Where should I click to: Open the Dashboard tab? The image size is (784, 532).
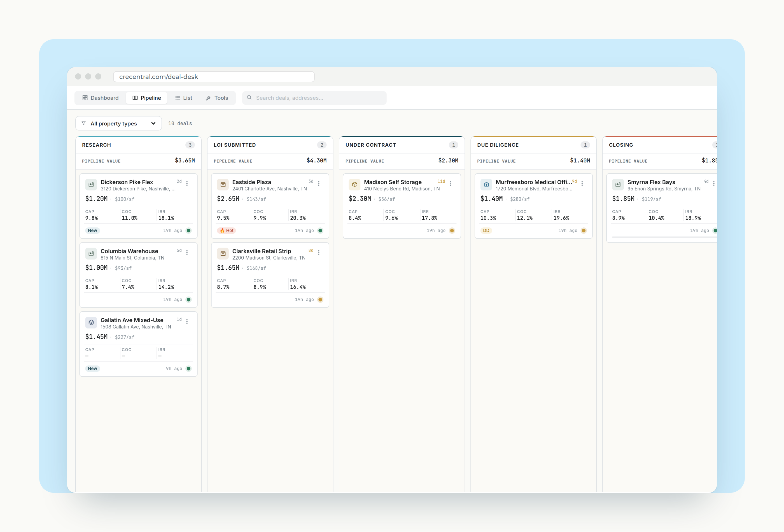click(x=100, y=98)
